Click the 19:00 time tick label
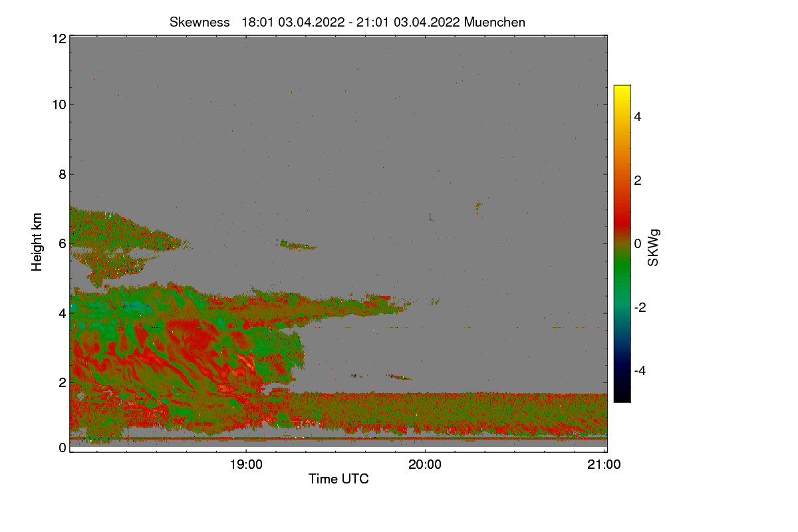Viewport: 798px width, 532px height. (246, 465)
